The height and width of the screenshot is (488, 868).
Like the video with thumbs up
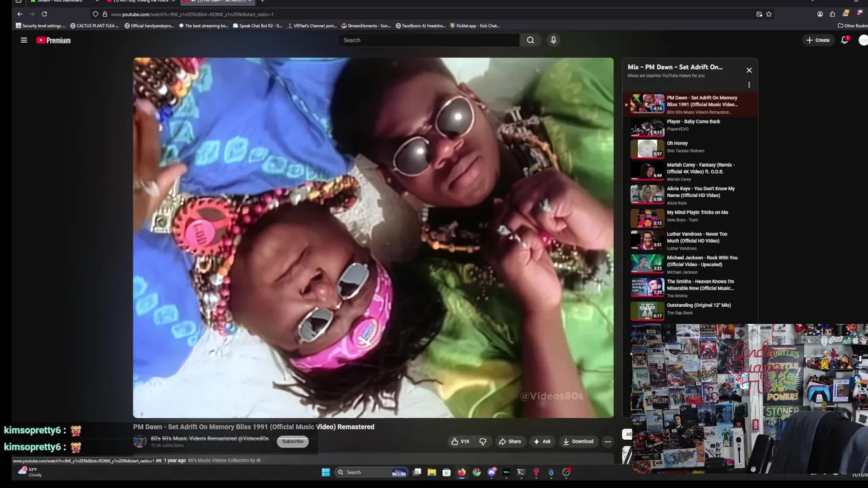pos(460,441)
